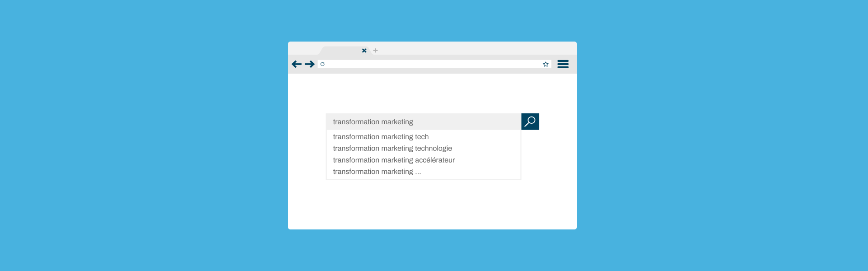Image resolution: width=868 pixels, height=271 pixels.
Task: Select the active browser tab
Action: [x=341, y=51]
